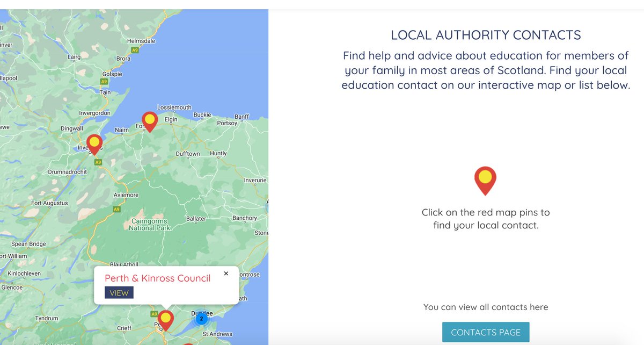Click the A9 road badge near Tain
Viewport: 644px width, 345px height.
click(x=103, y=82)
